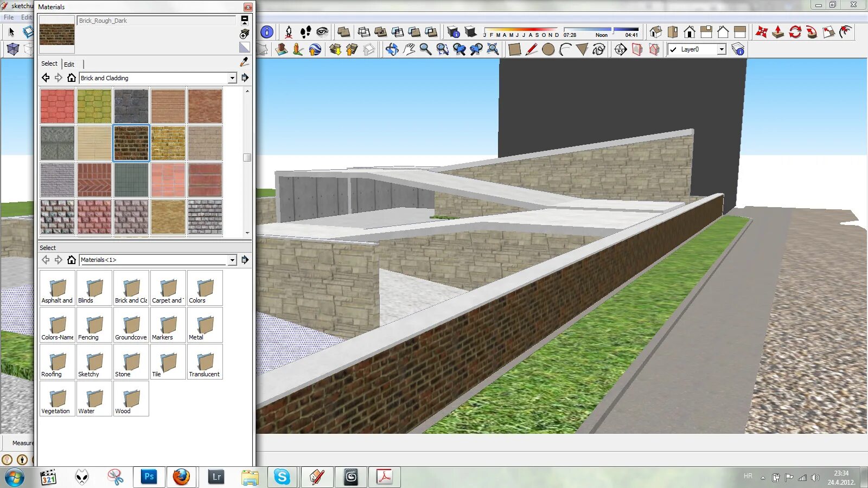
Task: Go to In Model home in upper pane
Action: click(71, 78)
